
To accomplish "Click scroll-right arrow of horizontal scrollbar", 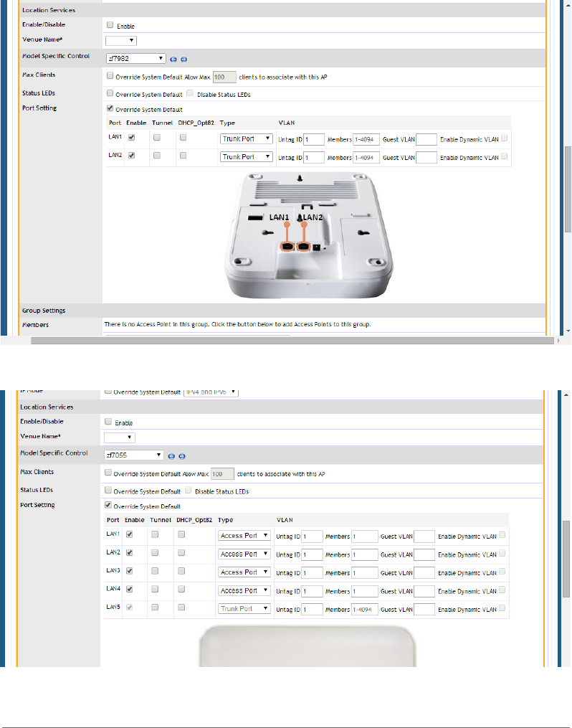I will (x=558, y=341).
